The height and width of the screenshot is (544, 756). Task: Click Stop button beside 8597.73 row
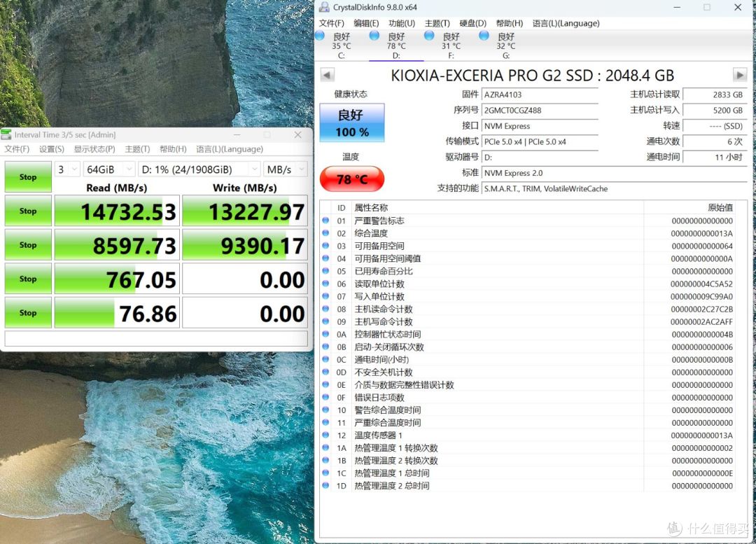pos(28,245)
